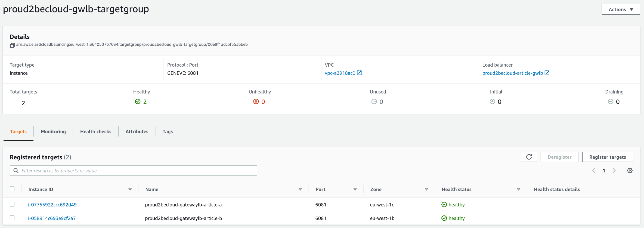Click the Register targets button
Viewport: 644px width, 228px height.
(607, 157)
